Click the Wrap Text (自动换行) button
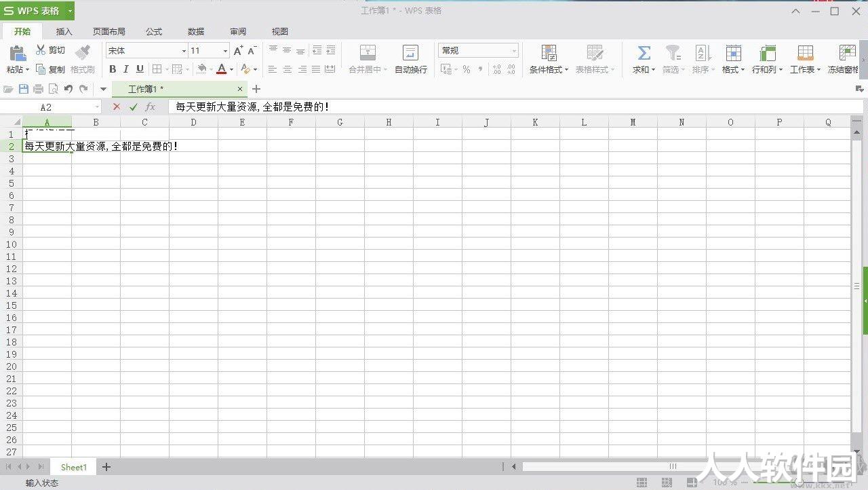Screen dimensions: 868x490 (x=411, y=59)
